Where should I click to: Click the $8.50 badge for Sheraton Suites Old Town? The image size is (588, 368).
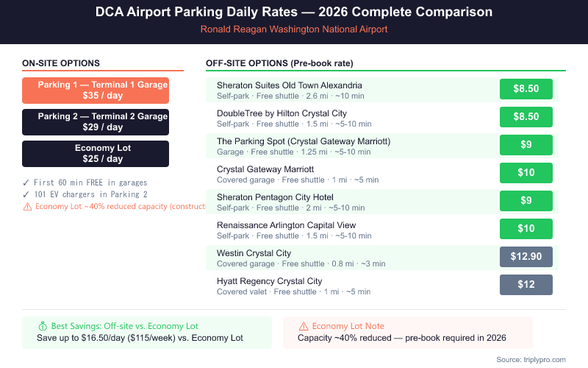pyautogui.click(x=526, y=89)
